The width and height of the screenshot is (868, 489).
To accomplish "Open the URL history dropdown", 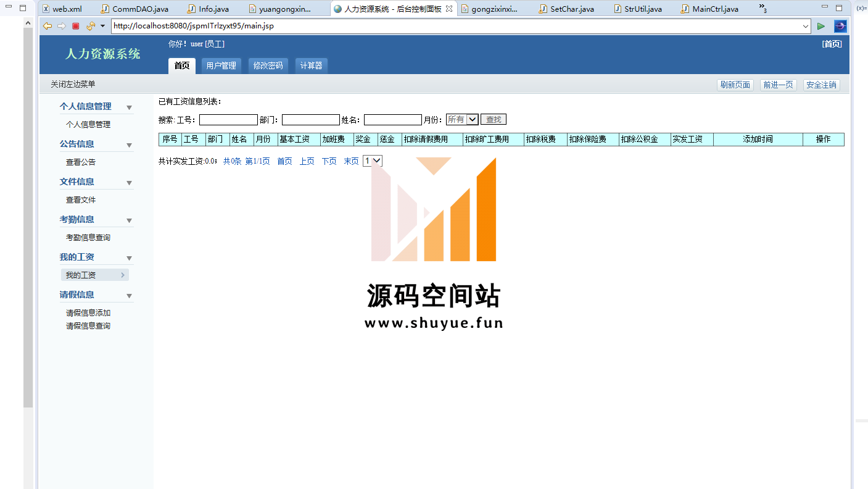I will pyautogui.click(x=806, y=26).
